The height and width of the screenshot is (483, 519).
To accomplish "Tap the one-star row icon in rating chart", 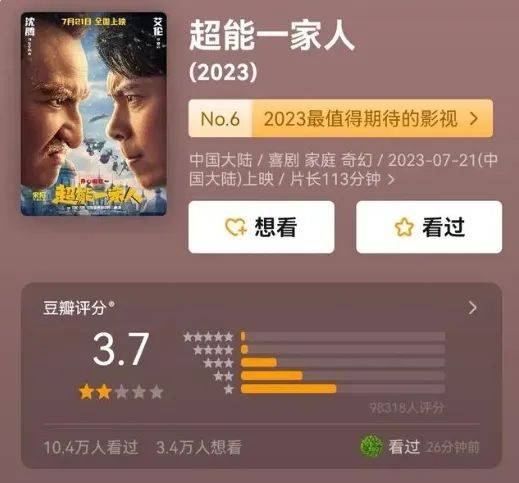I will click(x=229, y=389).
